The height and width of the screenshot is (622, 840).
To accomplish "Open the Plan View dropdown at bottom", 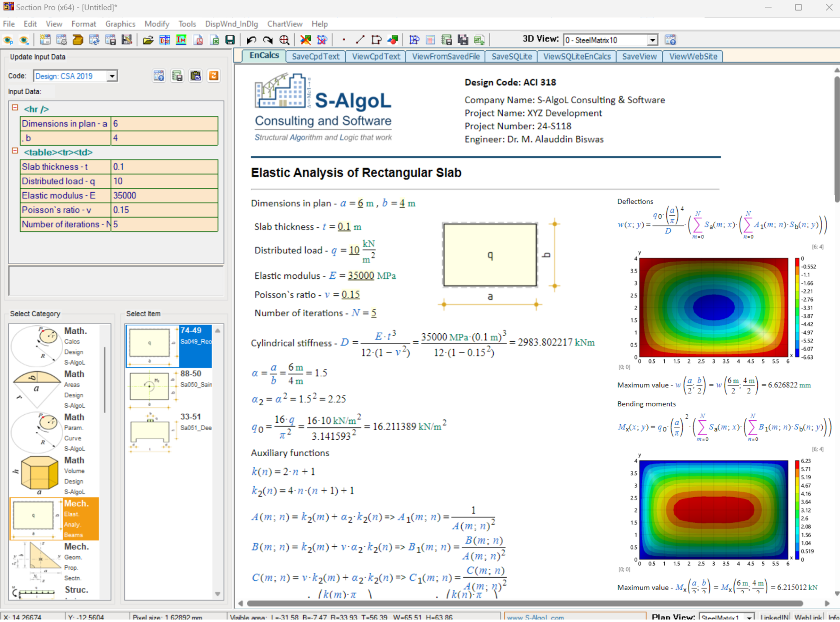I will pyautogui.click(x=749, y=617).
